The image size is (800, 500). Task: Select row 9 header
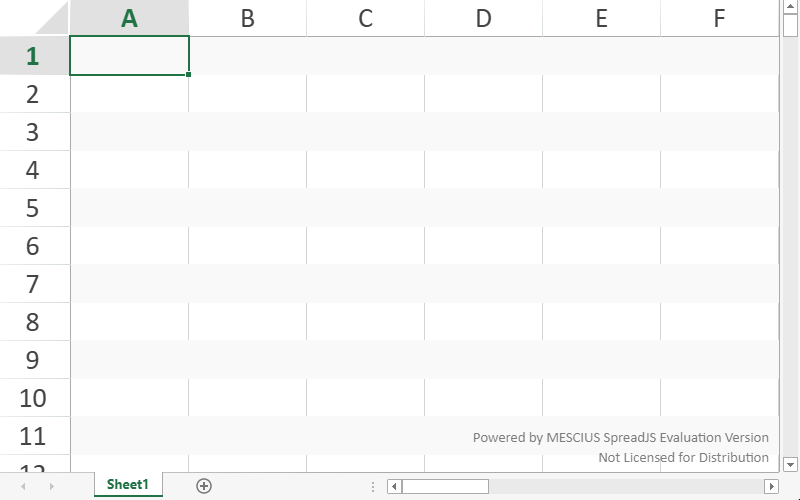point(34,360)
